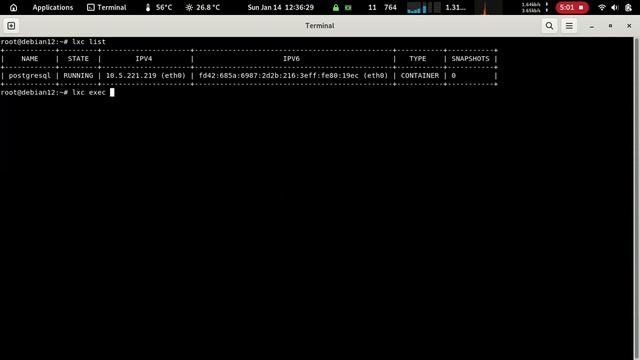Viewport: 640px width, 360px height.
Task: Click the terminal vertical scrollbar
Action: point(636,198)
